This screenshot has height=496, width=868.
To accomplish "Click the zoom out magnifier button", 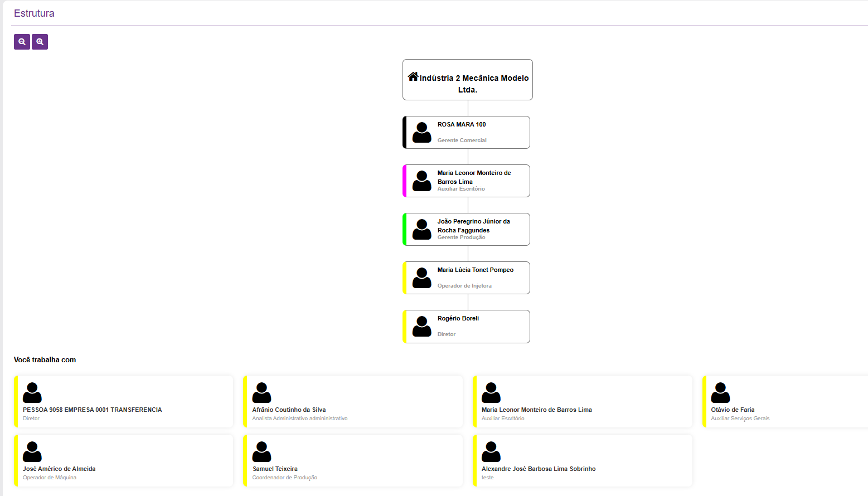I will 22,42.
